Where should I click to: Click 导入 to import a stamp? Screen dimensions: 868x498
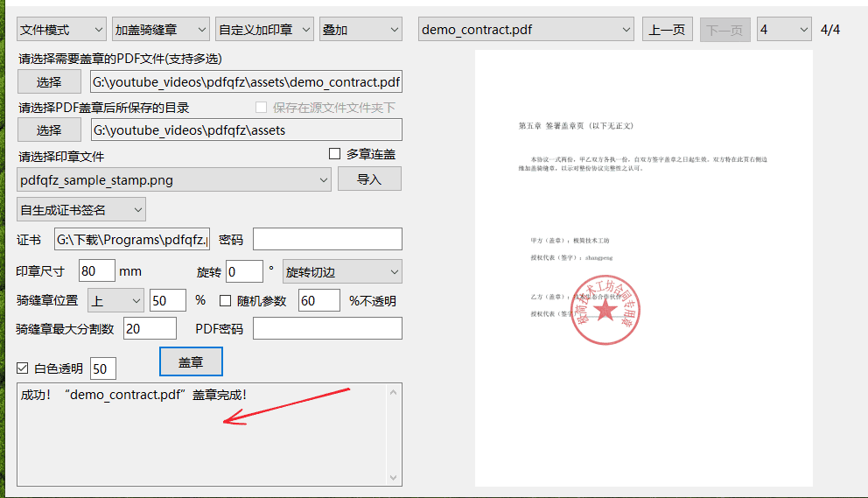pos(369,179)
